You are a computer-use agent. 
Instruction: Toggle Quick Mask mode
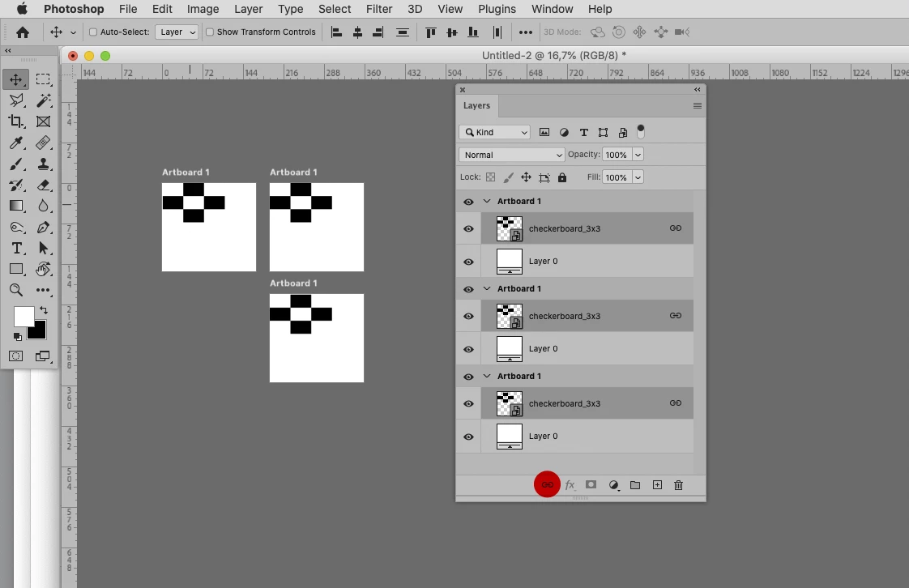[x=15, y=356]
